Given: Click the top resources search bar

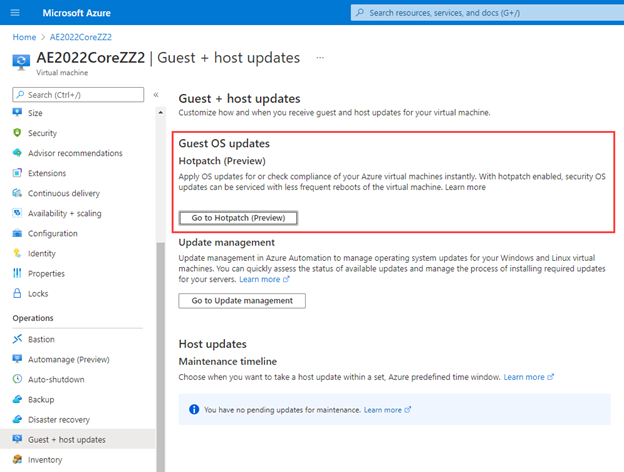Looking at the screenshot, I should [485, 12].
